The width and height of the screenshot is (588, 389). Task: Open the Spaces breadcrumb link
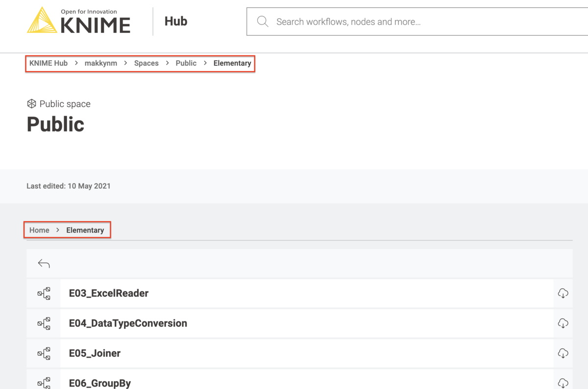[146, 63]
